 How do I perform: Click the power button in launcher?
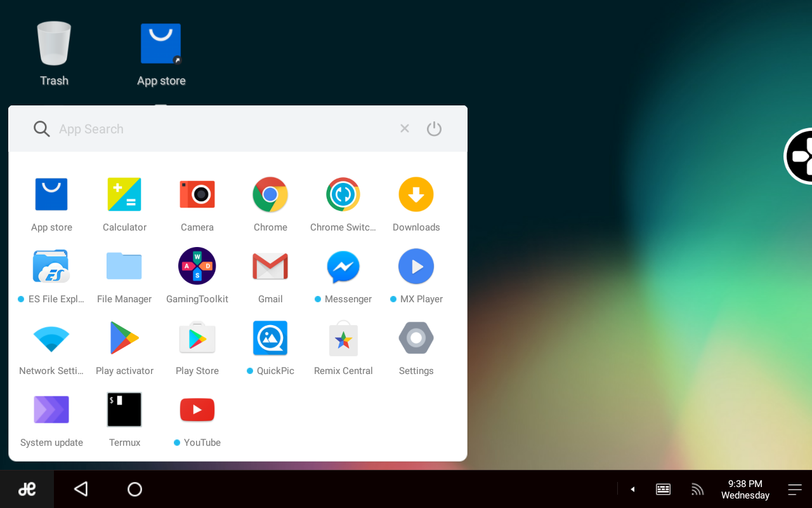(x=434, y=129)
